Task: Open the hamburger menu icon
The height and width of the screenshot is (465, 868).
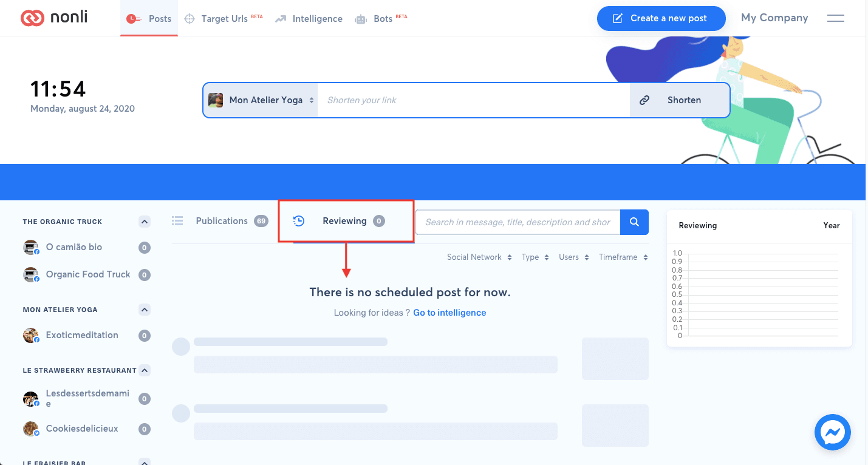Action: pos(836,18)
